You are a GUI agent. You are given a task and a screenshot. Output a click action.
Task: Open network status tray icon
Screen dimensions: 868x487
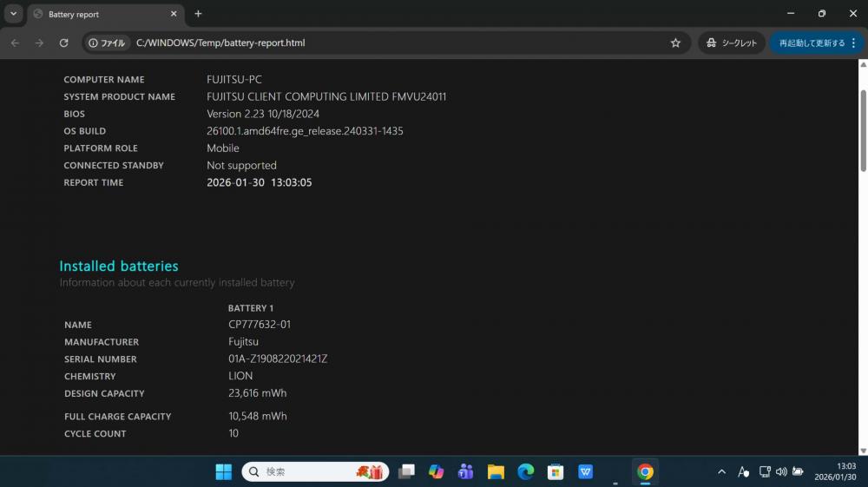point(765,471)
